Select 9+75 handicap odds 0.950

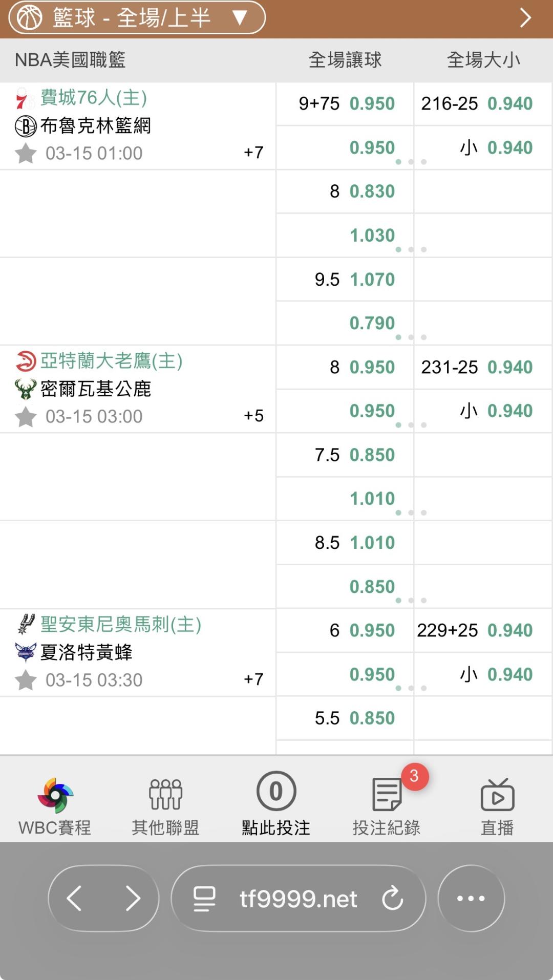point(372,104)
